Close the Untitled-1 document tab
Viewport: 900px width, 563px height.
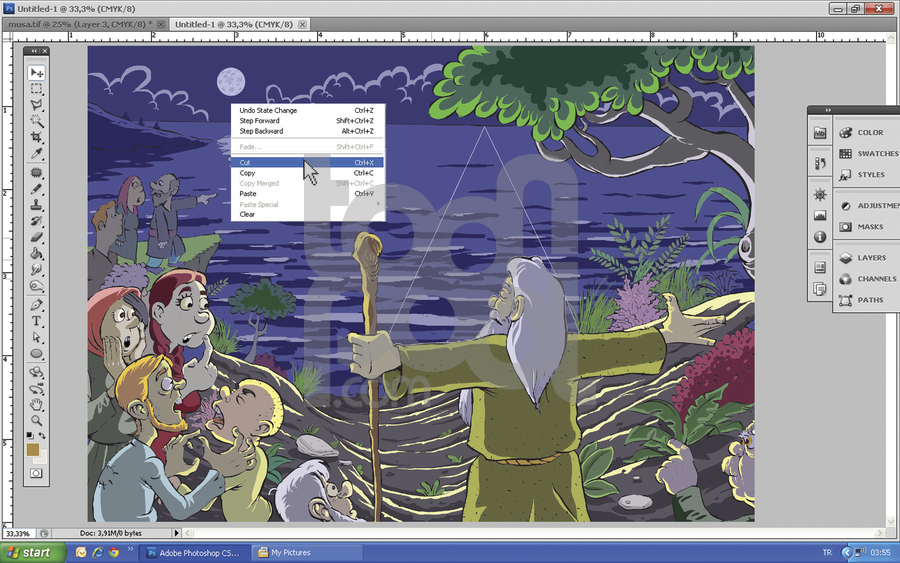pyautogui.click(x=302, y=24)
